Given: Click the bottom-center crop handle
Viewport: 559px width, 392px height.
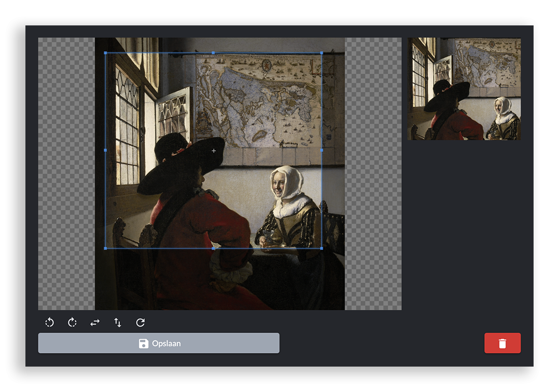Looking at the screenshot, I should 213,248.
